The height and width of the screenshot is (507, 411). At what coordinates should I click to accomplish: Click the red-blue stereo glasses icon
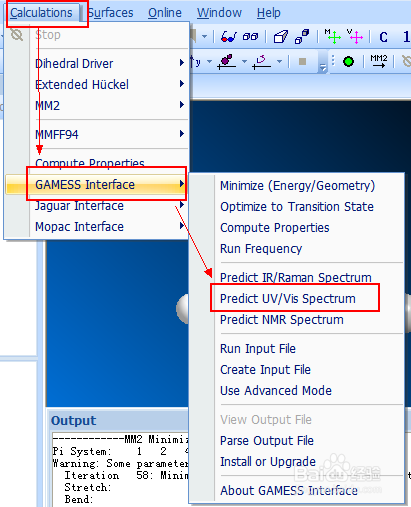(229, 36)
